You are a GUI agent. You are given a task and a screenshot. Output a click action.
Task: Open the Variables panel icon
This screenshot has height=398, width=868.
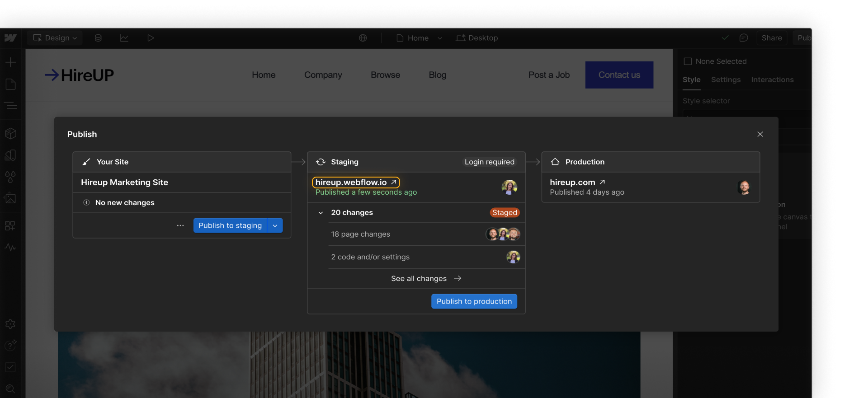pyautogui.click(x=10, y=155)
